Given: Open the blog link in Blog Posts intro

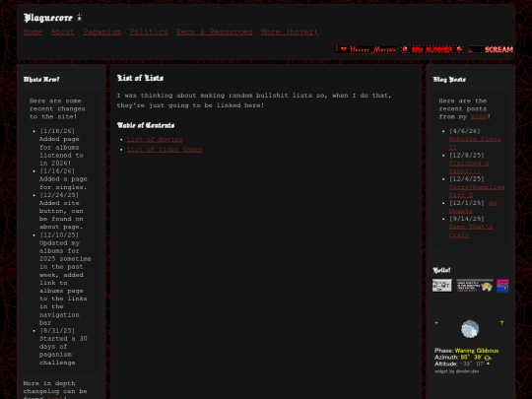Looking at the screenshot, I should click(x=479, y=116).
